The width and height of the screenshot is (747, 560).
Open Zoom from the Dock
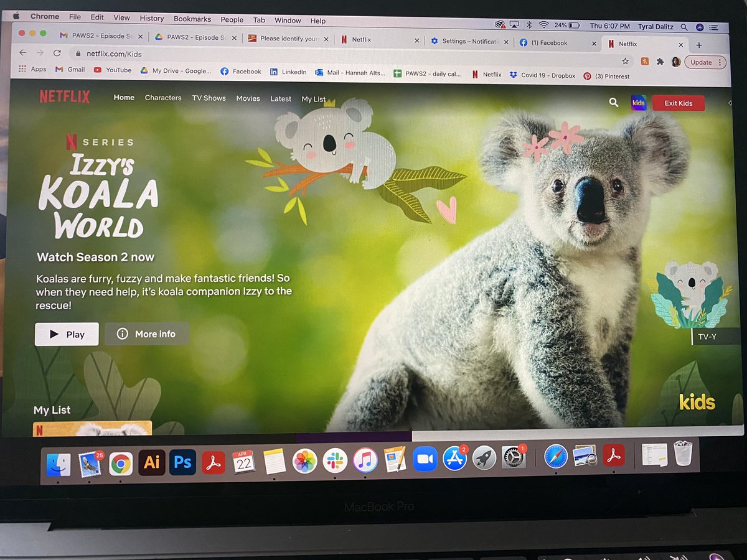click(x=425, y=459)
